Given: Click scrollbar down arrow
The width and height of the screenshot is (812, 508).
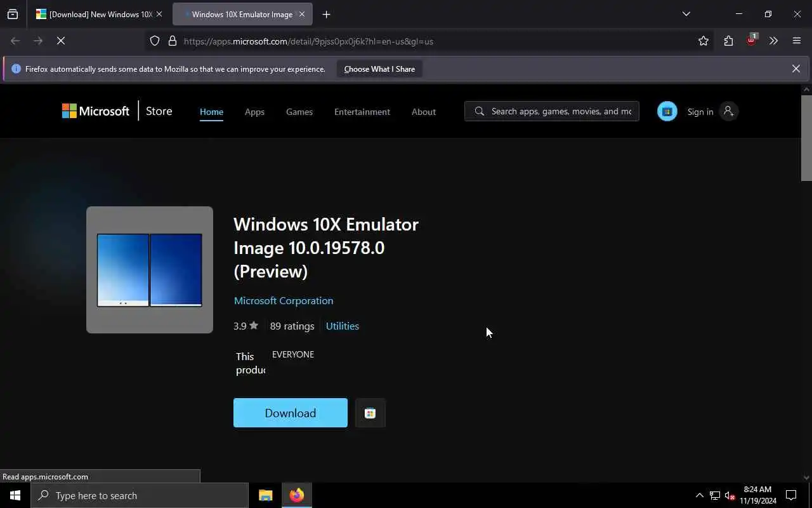Looking at the screenshot, I should [x=806, y=477].
